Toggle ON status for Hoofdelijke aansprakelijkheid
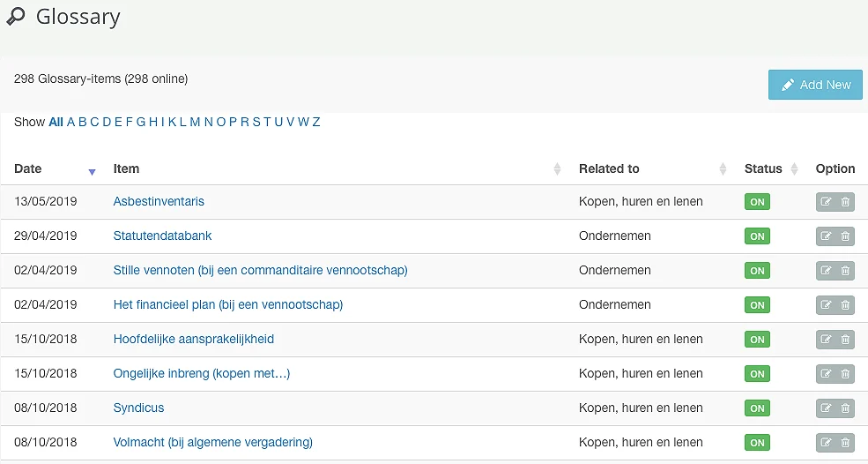 (757, 340)
